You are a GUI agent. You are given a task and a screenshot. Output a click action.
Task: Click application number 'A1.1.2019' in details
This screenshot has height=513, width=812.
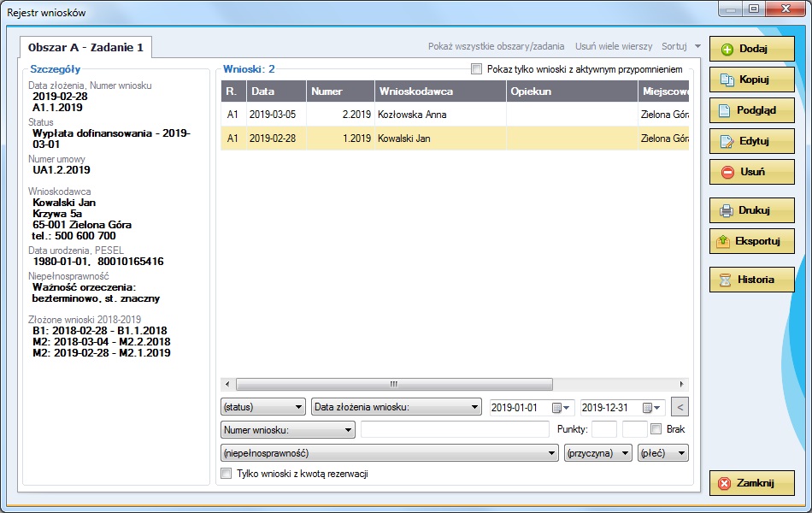click(57, 107)
